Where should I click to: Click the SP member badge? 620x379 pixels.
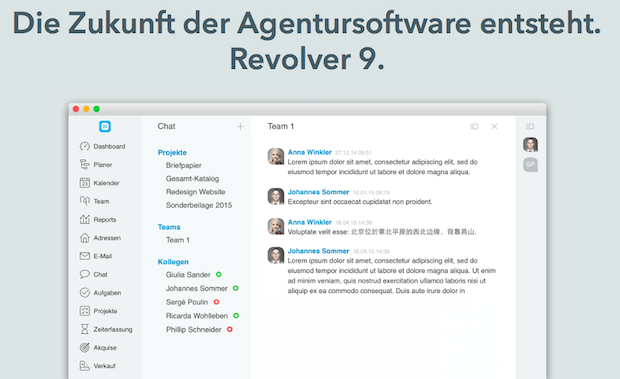pos(530,164)
